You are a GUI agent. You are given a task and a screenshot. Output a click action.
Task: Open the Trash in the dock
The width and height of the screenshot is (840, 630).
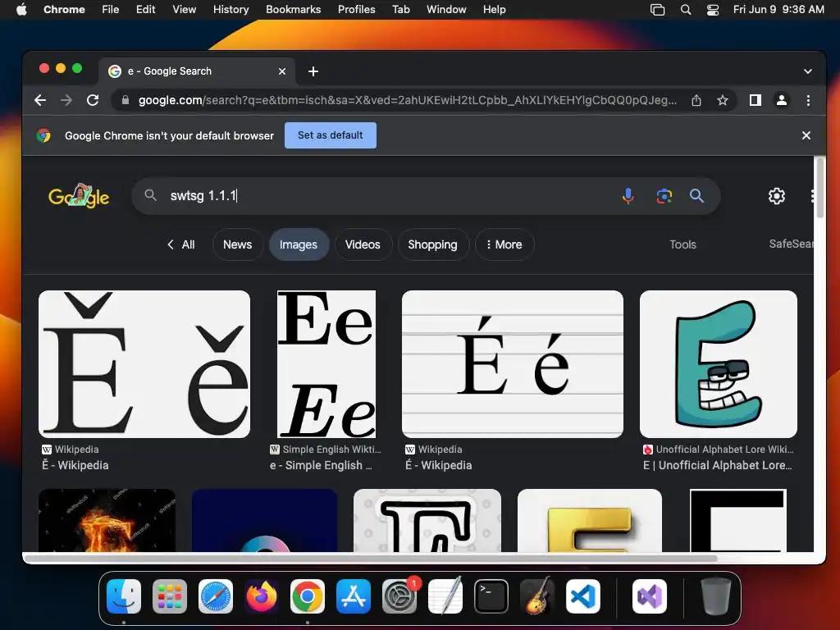[x=715, y=596]
